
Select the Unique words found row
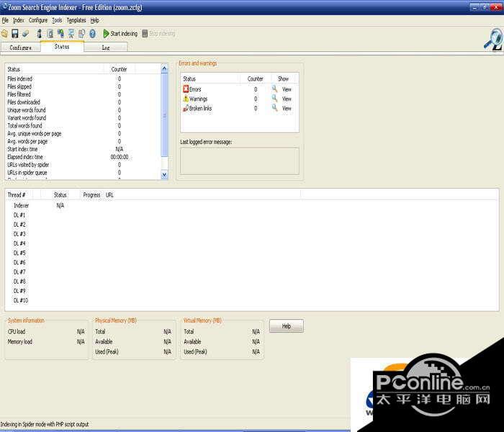(83, 110)
